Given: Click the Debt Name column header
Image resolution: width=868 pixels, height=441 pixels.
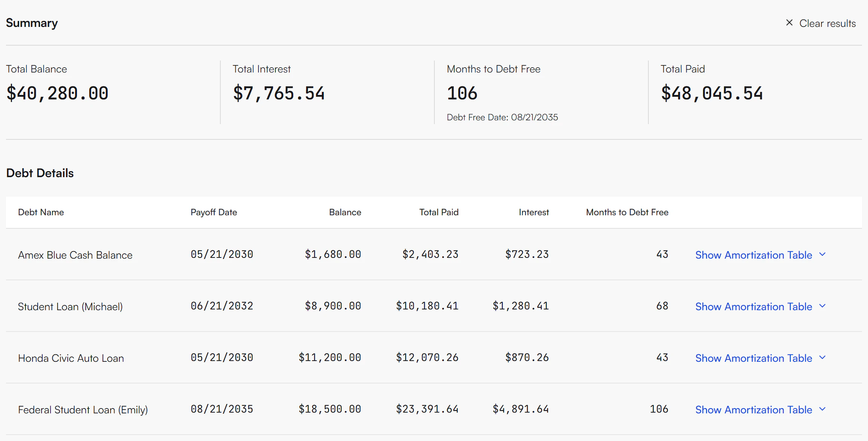Looking at the screenshot, I should point(41,212).
